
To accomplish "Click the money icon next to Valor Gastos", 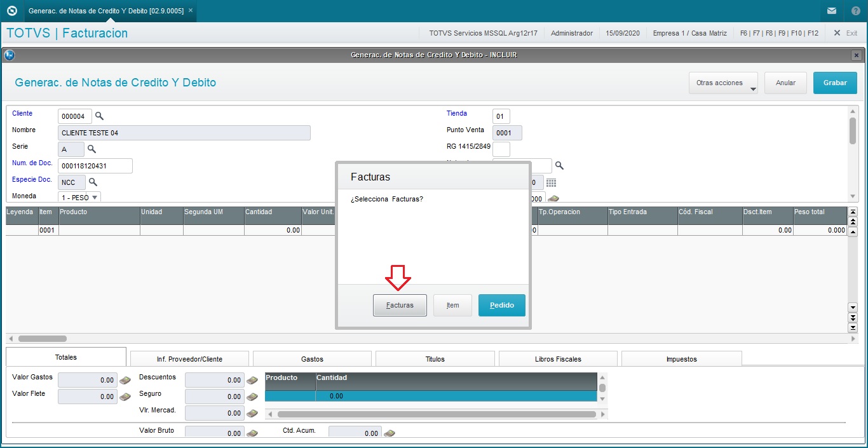I will pyautogui.click(x=126, y=380).
